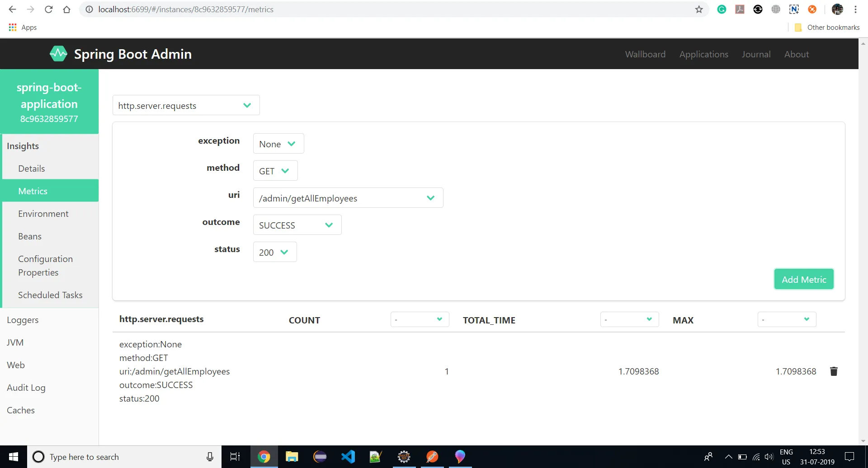868x468 pixels.
Task: Open the COUNT column unit dropdown
Action: pyautogui.click(x=420, y=319)
